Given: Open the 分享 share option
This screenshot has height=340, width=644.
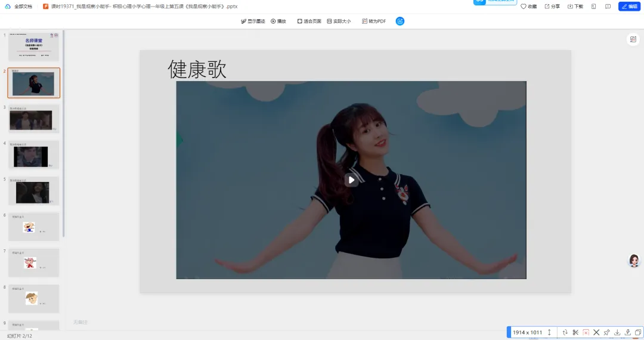Looking at the screenshot, I should (552, 7).
